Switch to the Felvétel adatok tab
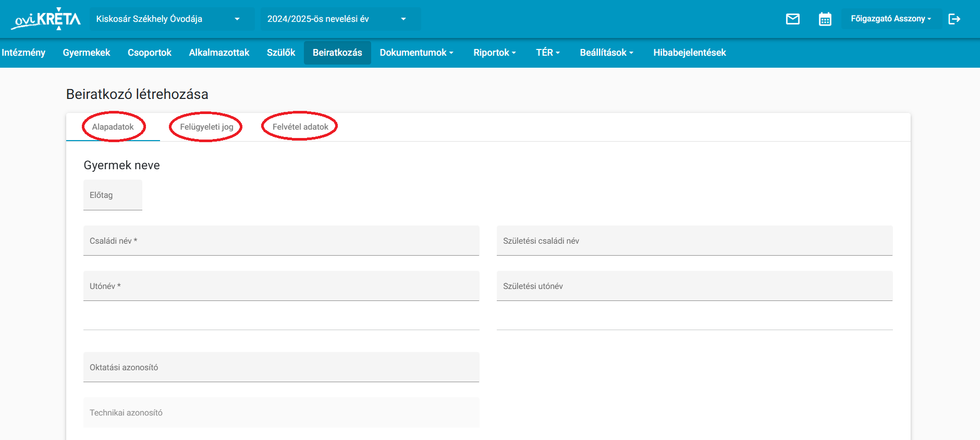980x440 pixels. coord(300,127)
